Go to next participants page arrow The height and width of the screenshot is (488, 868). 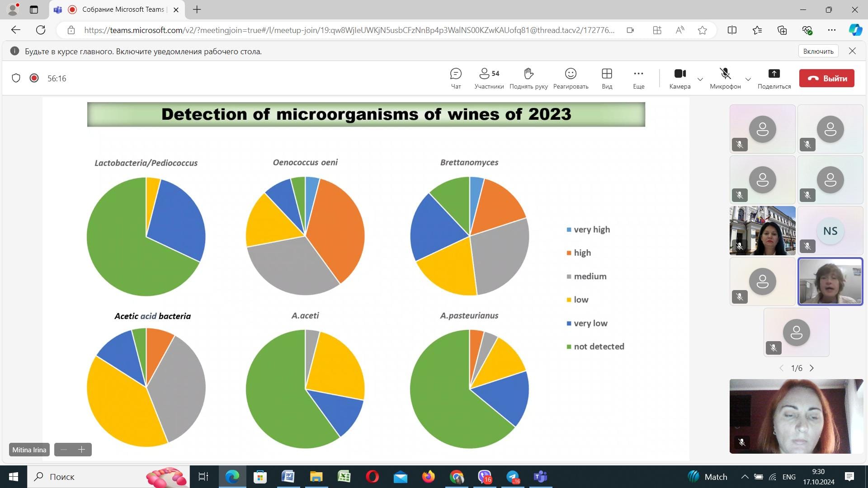pyautogui.click(x=812, y=368)
